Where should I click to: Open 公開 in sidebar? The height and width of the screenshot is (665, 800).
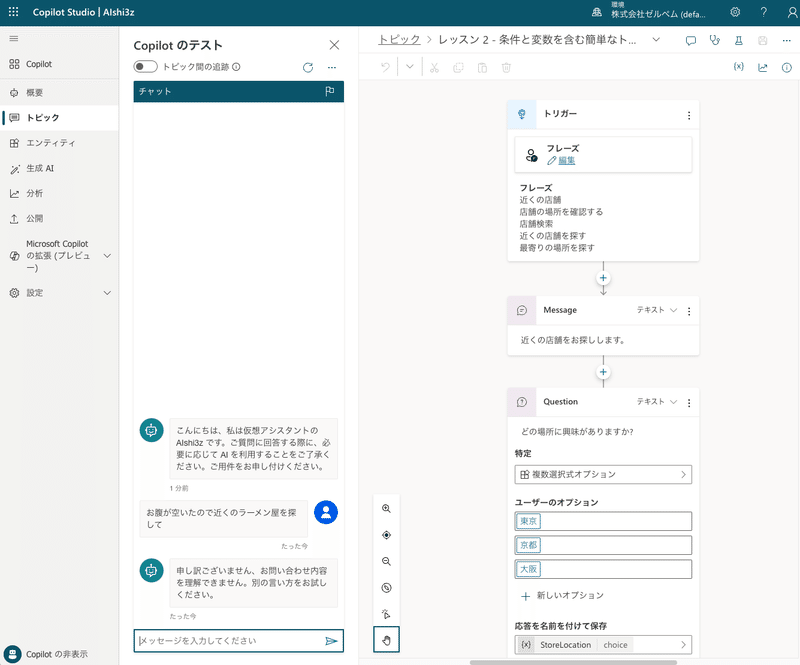point(59,218)
